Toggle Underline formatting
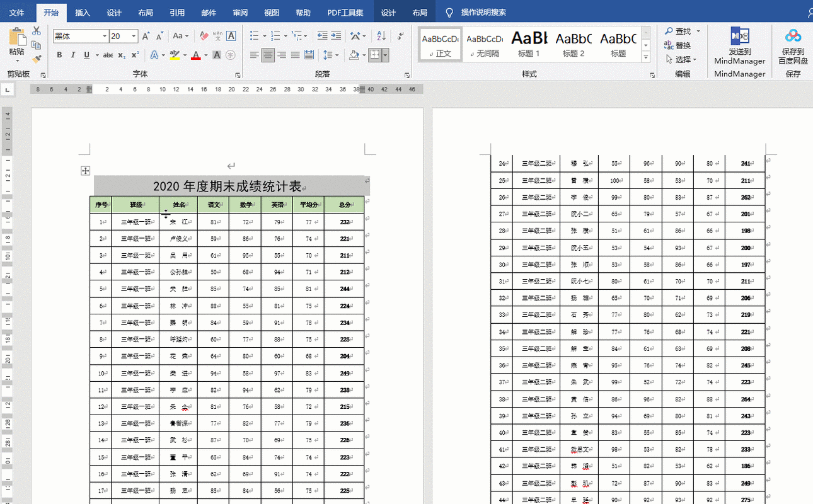Screen dimensions: 813x504 [87, 55]
